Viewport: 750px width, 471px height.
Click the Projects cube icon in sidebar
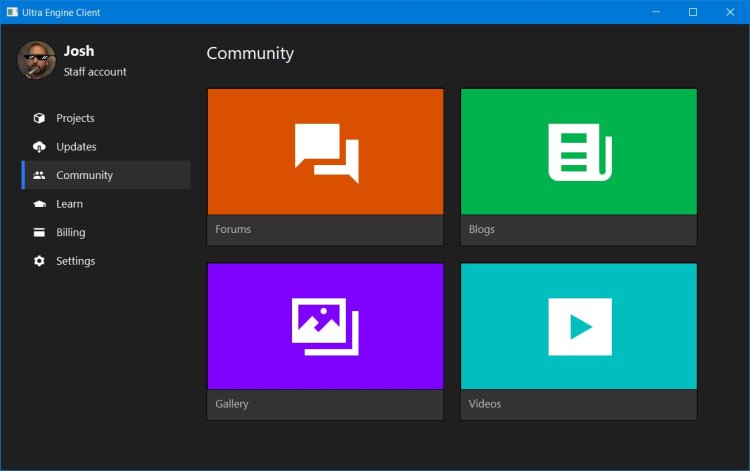click(39, 118)
